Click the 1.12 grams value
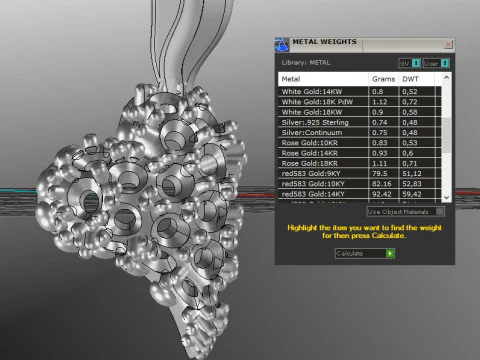 point(380,102)
